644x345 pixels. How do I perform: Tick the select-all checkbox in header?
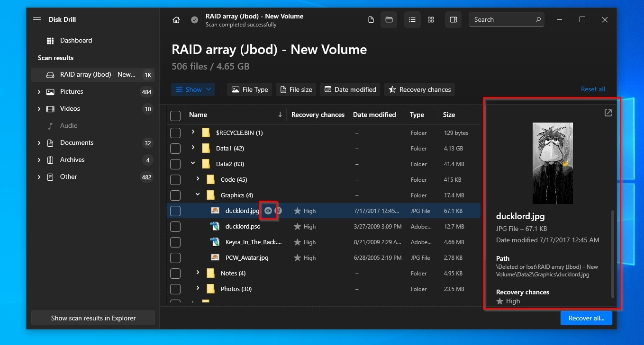click(x=175, y=115)
